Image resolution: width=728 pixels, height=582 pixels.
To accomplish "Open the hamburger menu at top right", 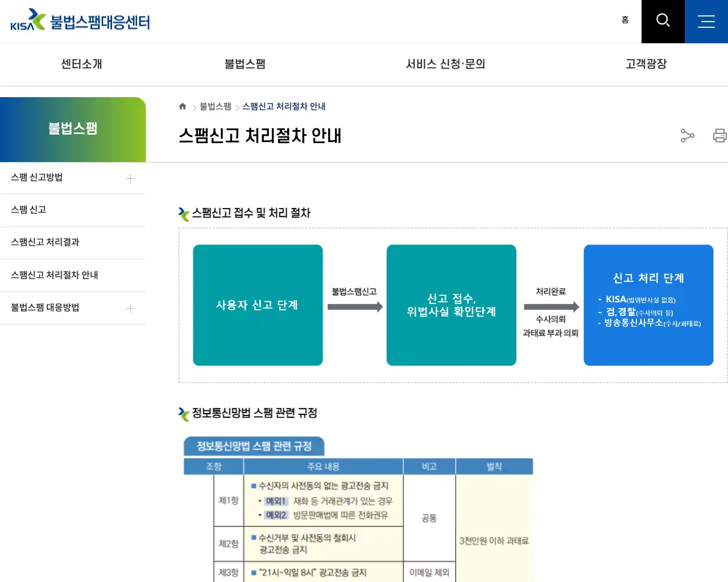I will tap(706, 21).
